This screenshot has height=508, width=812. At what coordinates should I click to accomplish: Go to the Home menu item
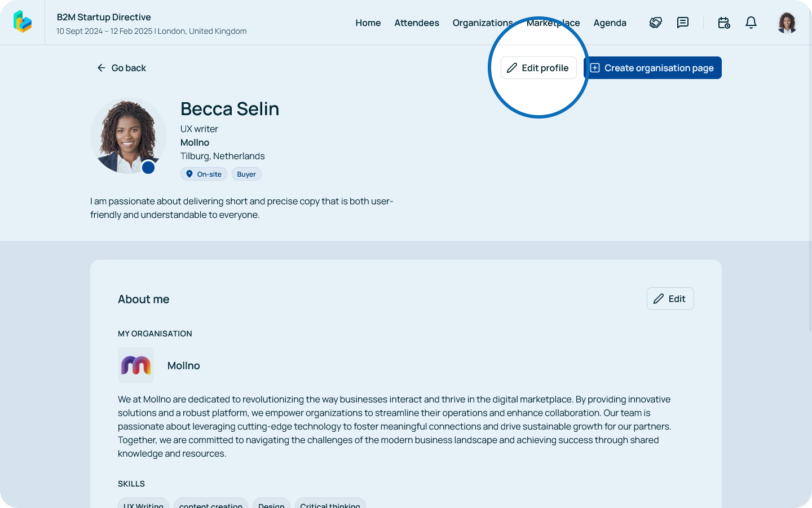368,23
